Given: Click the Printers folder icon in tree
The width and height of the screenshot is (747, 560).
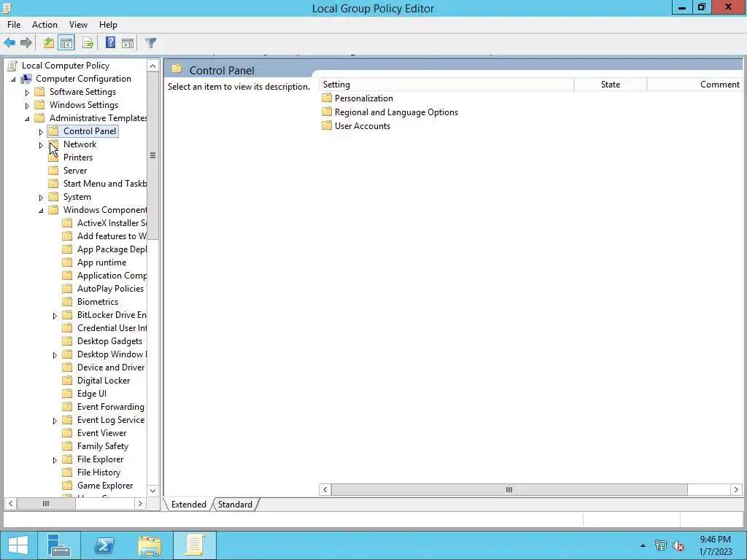Looking at the screenshot, I should [54, 157].
